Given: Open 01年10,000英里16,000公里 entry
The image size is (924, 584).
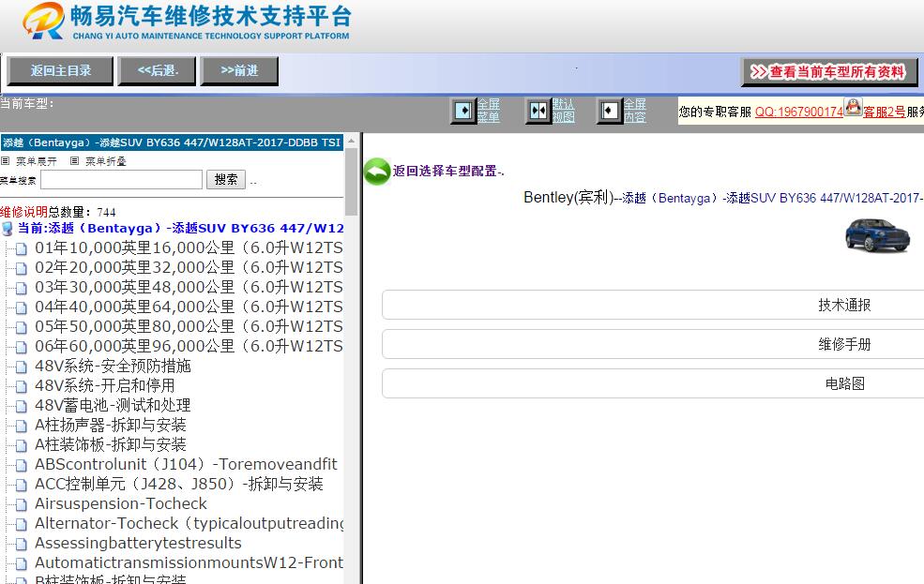Looking at the screenshot, I should 189,247.
